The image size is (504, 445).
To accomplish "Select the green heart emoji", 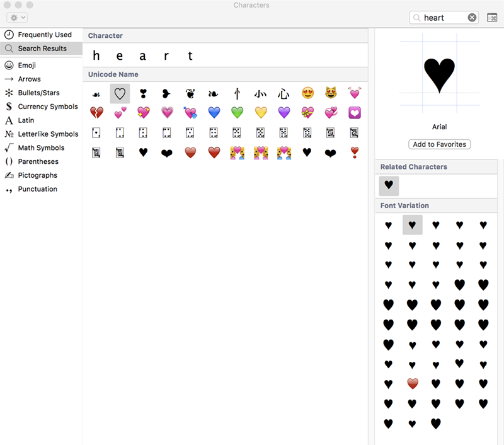I will [x=238, y=113].
